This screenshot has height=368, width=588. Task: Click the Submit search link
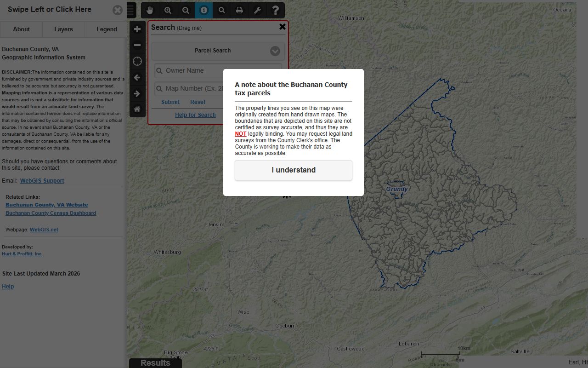(170, 102)
